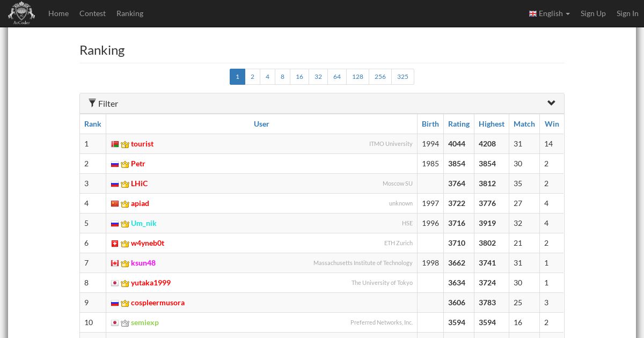Open the English language dropdown

(550, 13)
